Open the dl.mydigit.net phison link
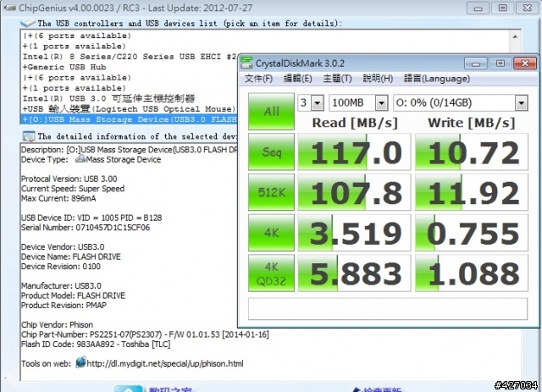The image size is (542, 392). pyautogui.click(x=165, y=364)
